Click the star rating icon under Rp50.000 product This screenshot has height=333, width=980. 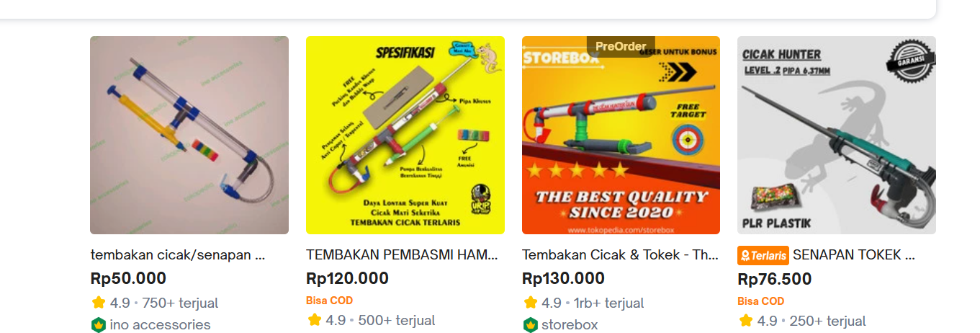99,303
